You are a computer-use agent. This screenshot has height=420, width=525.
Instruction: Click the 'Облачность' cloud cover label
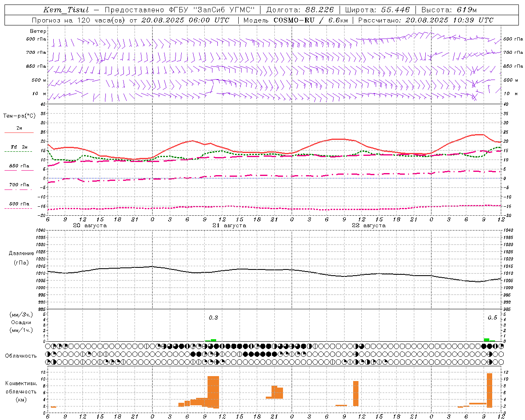click(x=21, y=356)
